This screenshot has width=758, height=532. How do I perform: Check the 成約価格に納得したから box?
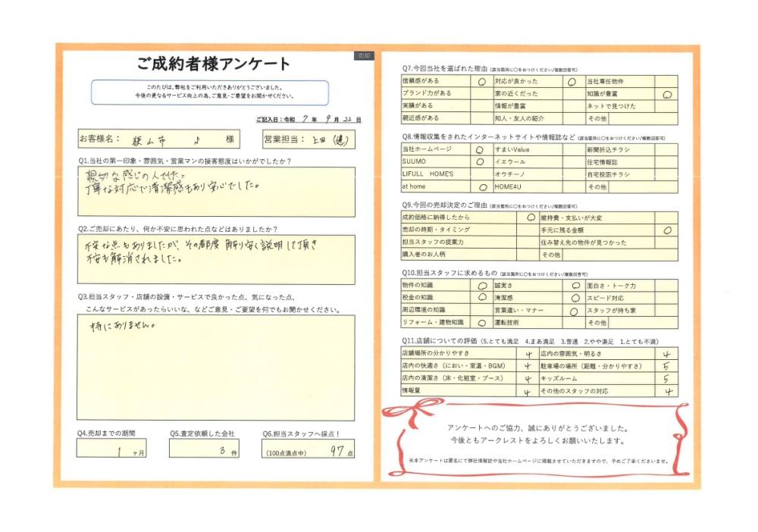[x=530, y=217]
